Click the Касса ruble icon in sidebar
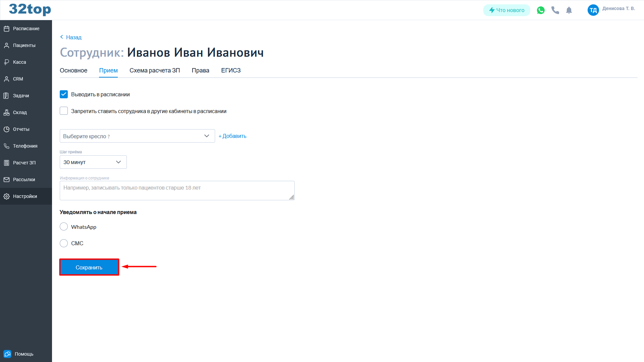Viewport: 644px width, 362px height. (6, 62)
